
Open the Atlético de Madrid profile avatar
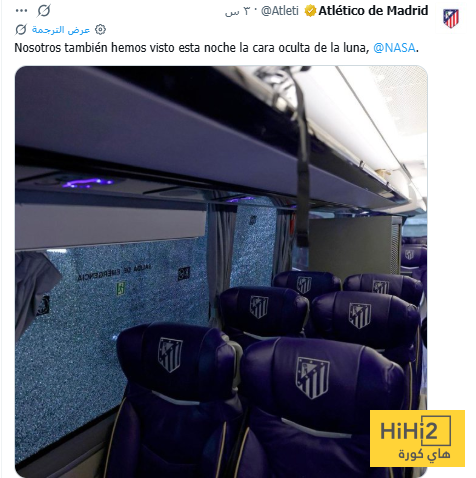tap(451, 18)
